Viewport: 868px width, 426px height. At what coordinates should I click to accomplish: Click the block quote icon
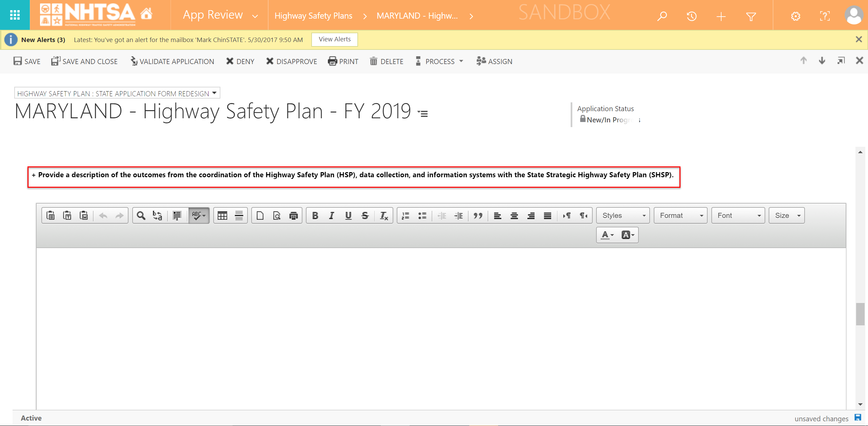(478, 216)
